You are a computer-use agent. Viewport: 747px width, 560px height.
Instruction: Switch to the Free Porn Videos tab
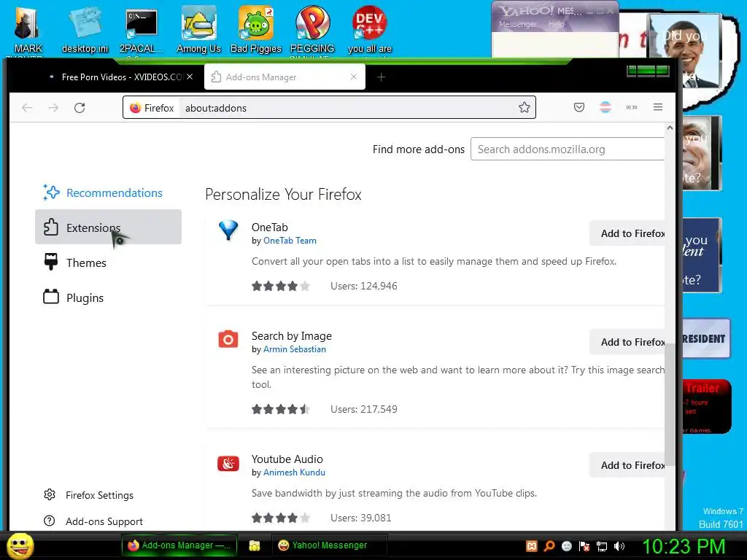coord(120,77)
